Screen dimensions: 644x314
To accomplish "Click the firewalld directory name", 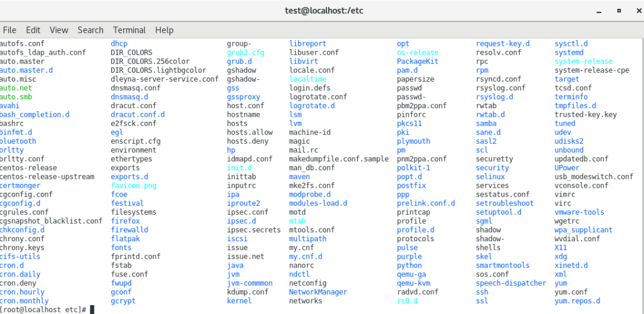I will point(130,230).
